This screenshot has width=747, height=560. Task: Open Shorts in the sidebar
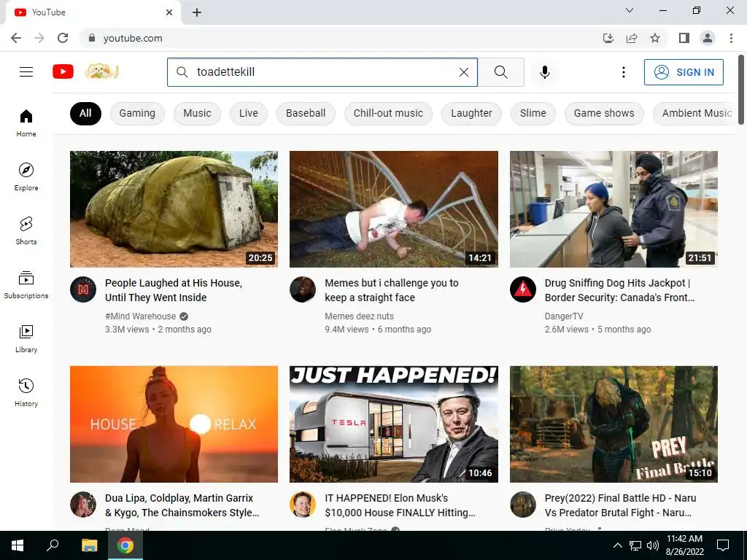(x=26, y=230)
